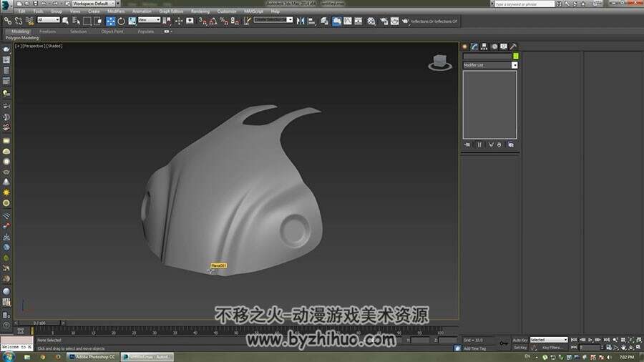Activate the Select and Rotate tool
The height and width of the screenshot is (362, 644).
coord(121,21)
